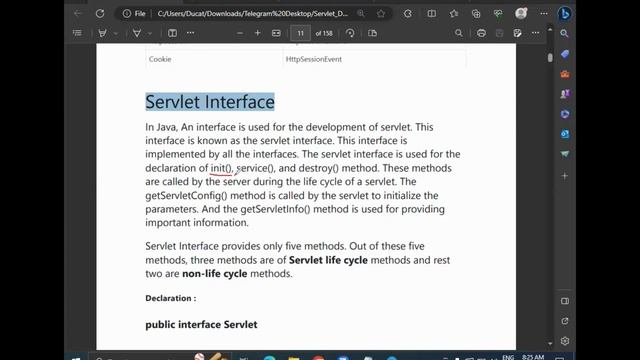Open the user profile avatar

coord(521,13)
